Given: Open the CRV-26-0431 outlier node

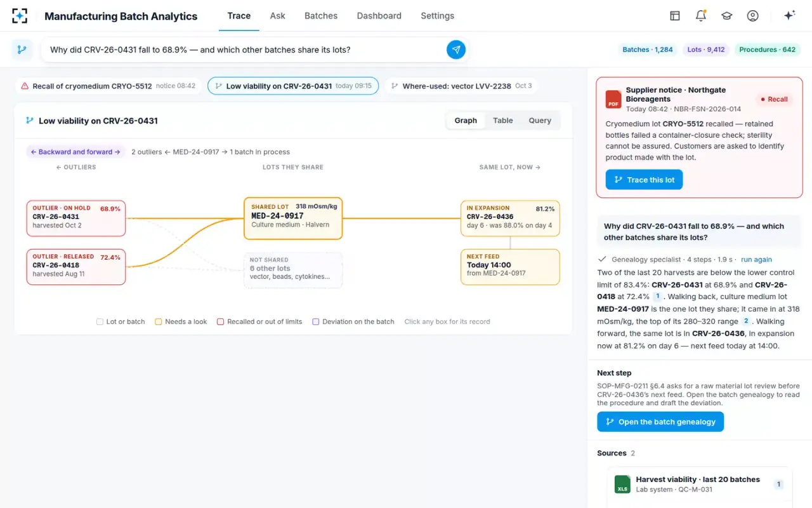Looking at the screenshot, I should (76, 218).
